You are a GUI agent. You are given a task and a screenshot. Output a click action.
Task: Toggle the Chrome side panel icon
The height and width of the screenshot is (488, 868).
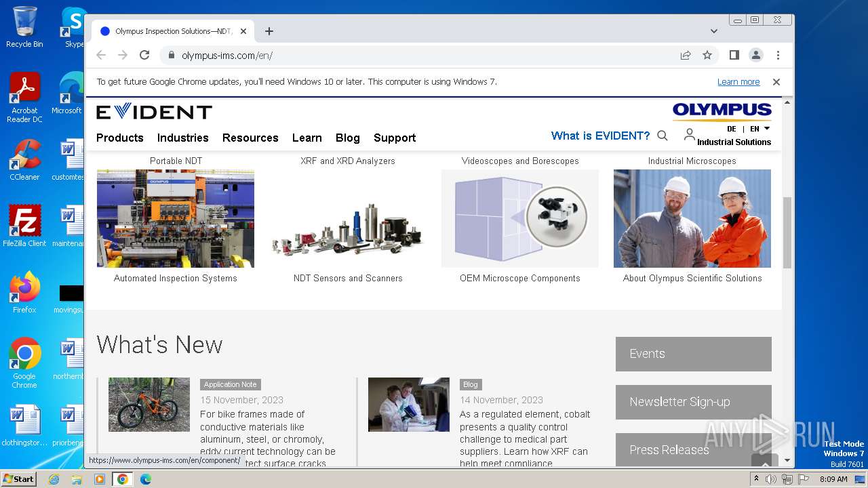(734, 55)
